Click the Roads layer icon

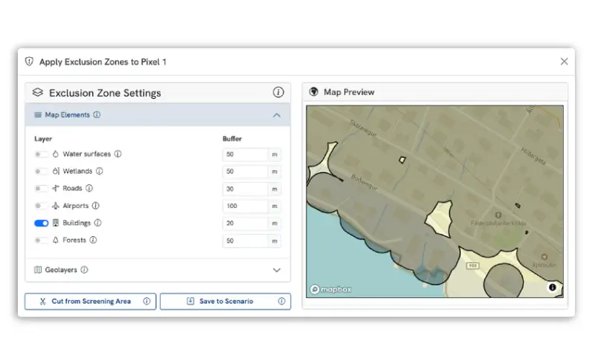click(x=56, y=188)
